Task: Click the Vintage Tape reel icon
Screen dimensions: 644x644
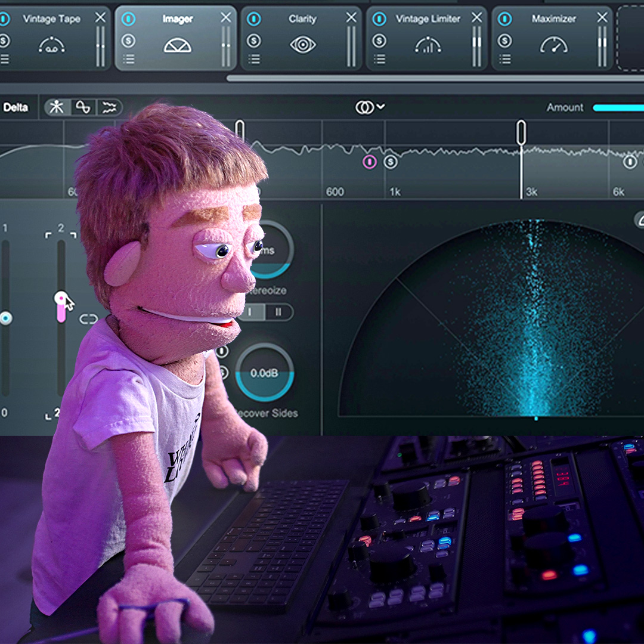Action: 51,45
